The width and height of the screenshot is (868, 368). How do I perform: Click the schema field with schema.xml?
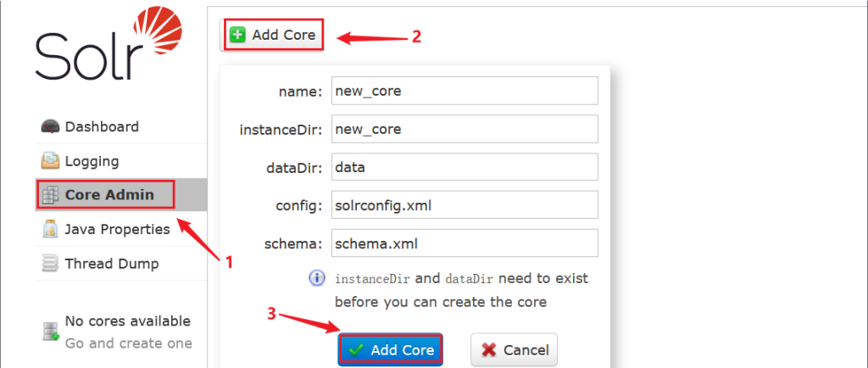tap(465, 243)
